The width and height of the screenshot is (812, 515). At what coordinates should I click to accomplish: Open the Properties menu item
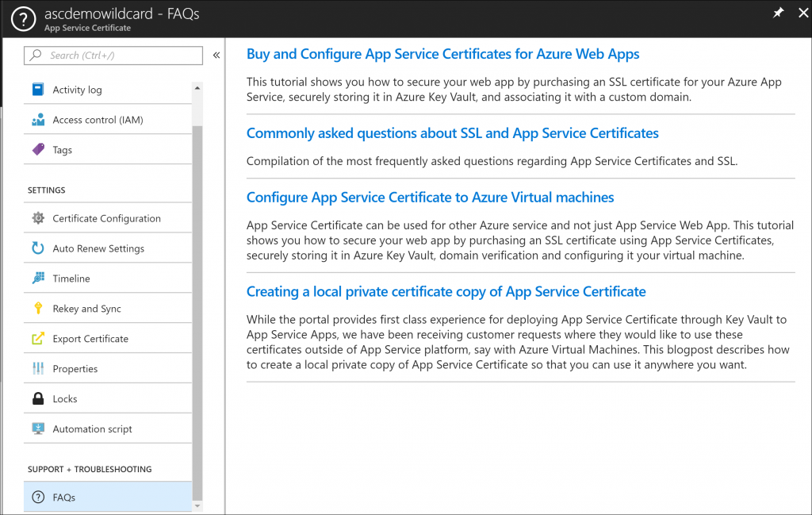click(x=75, y=369)
